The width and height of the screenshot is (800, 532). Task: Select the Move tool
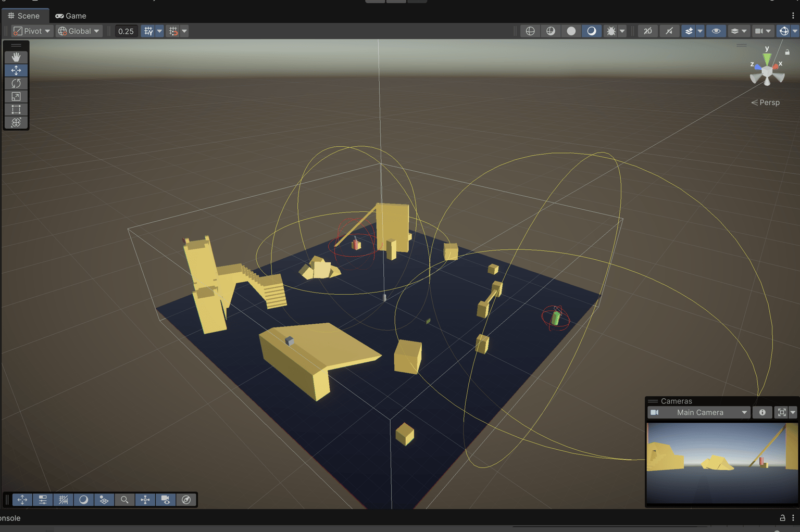(x=16, y=70)
